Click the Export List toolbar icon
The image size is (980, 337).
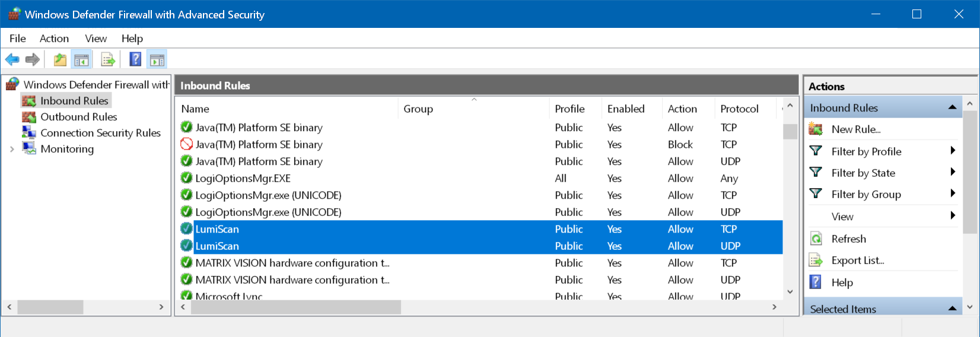(107, 59)
